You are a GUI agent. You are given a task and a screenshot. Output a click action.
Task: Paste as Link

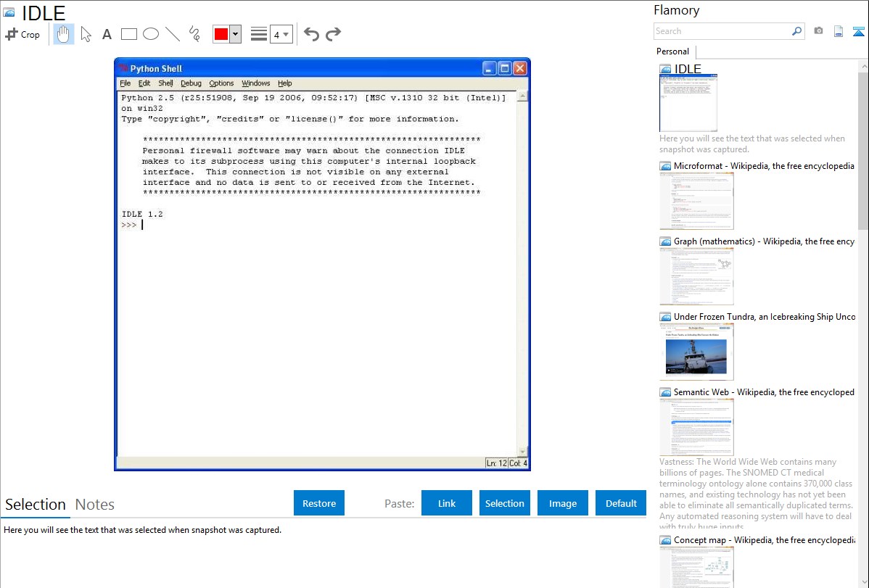(x=447, y=503)
